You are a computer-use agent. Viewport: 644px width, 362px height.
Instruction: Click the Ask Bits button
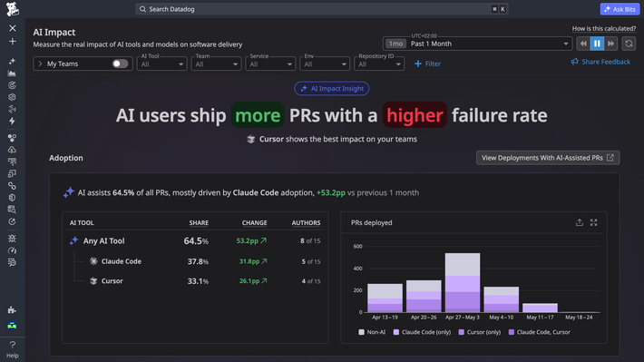pyautogui.click(x=620, y=9)
